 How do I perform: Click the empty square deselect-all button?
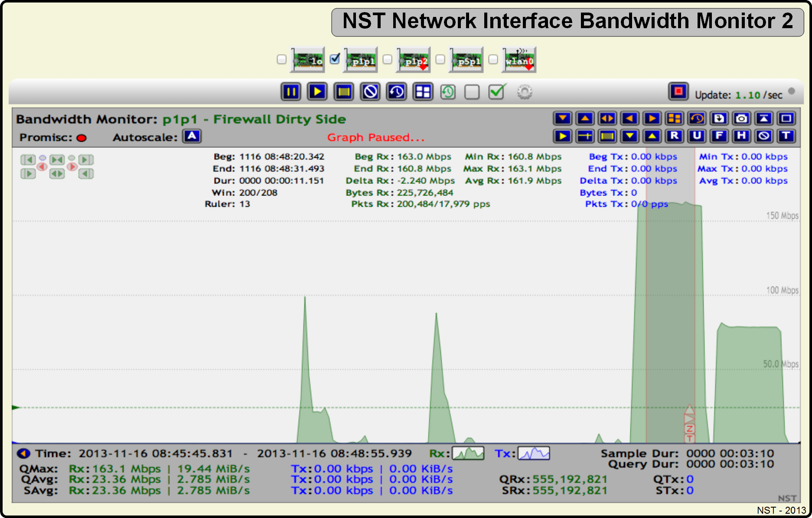pyautogui.click(x=472, y=92)
